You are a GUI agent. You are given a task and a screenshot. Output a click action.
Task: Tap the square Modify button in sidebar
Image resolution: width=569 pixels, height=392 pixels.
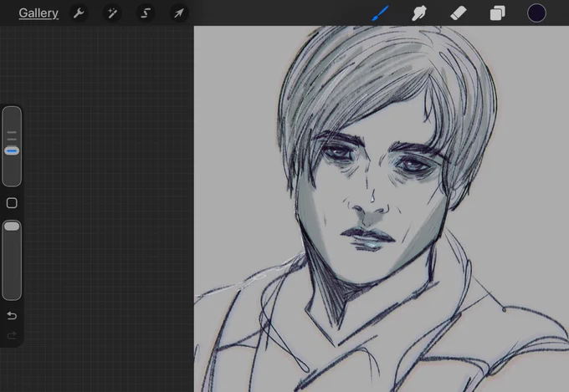tap(12, 203)
